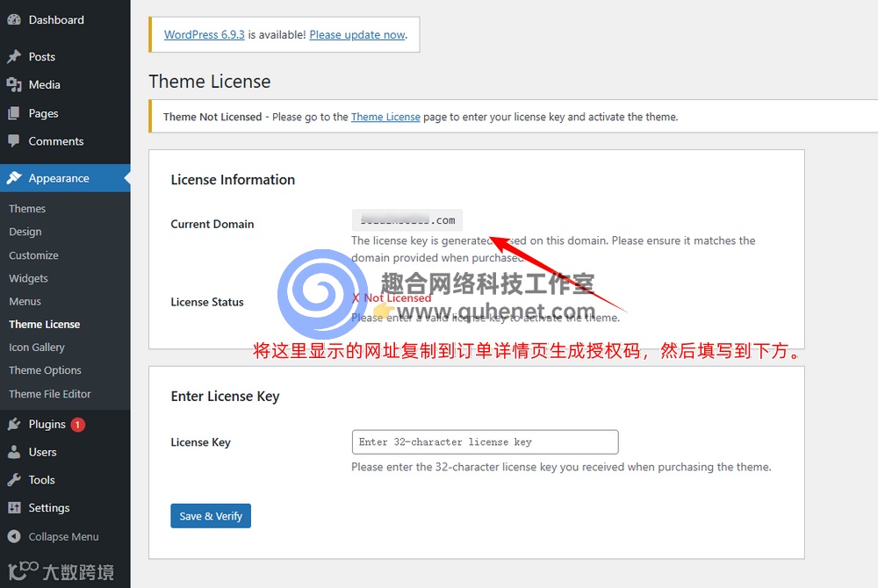Collapse the admin sidebar menu
Viewport: 878px width, 588px height.
(65, 536)
